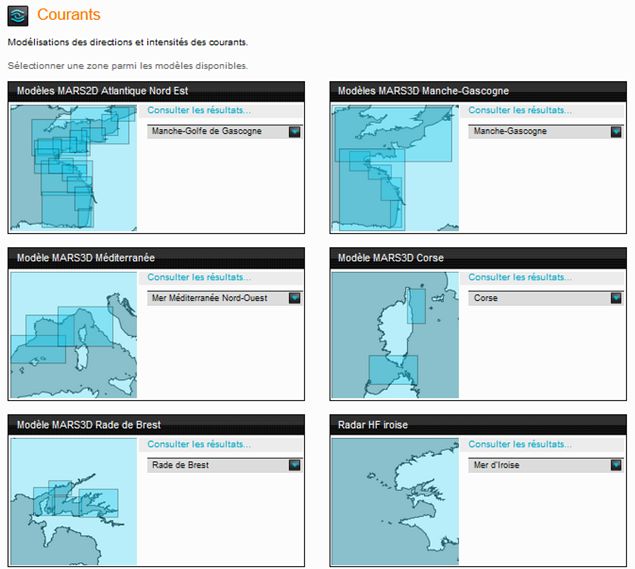Viewport: 635px width, 569px height.
Task: Click the Modèle MARS3D Corse header
Action: click(478, 258)
